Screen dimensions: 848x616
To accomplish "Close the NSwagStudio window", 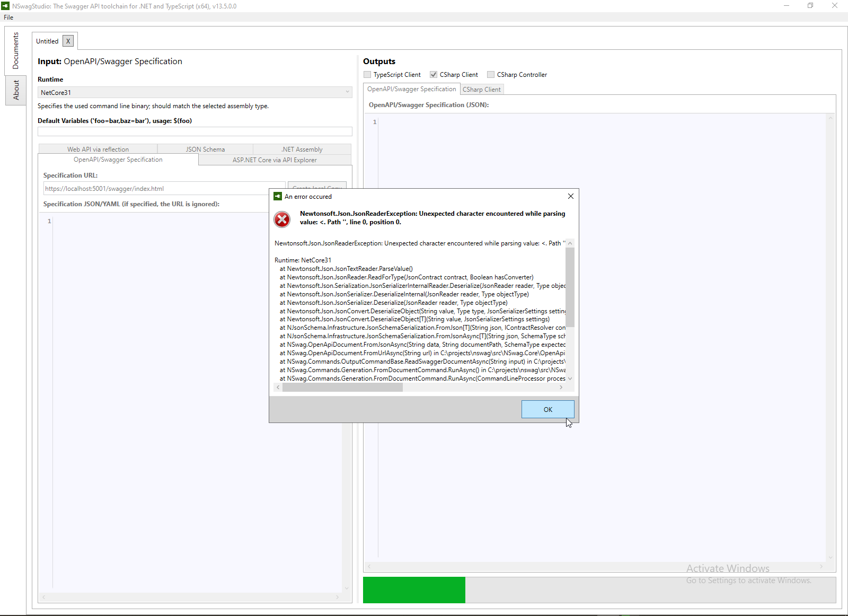I will tap(835, 6).
